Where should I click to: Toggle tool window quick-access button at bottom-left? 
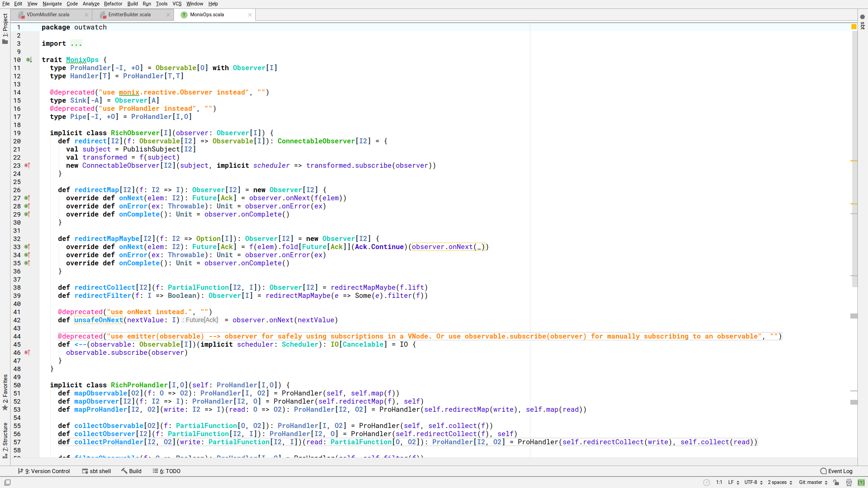[x=7, y=482]
